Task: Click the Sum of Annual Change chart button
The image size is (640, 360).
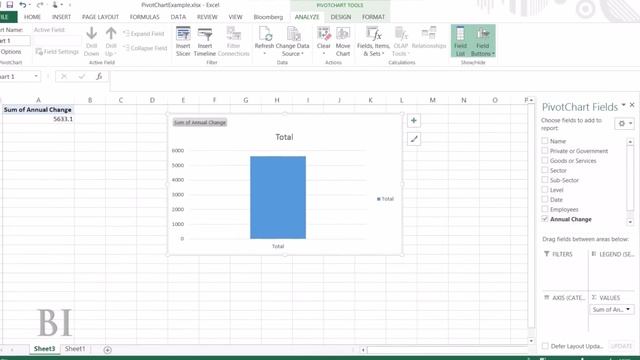Action: point(200,122)
